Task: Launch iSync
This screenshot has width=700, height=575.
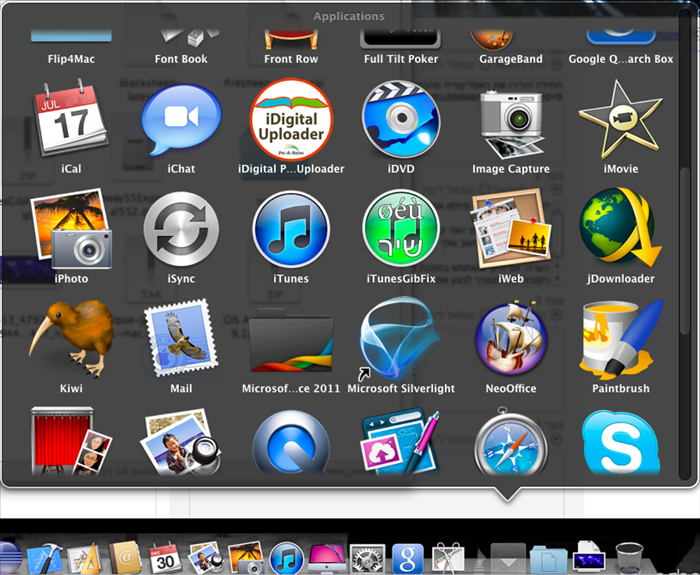Action: pos(181,229)
